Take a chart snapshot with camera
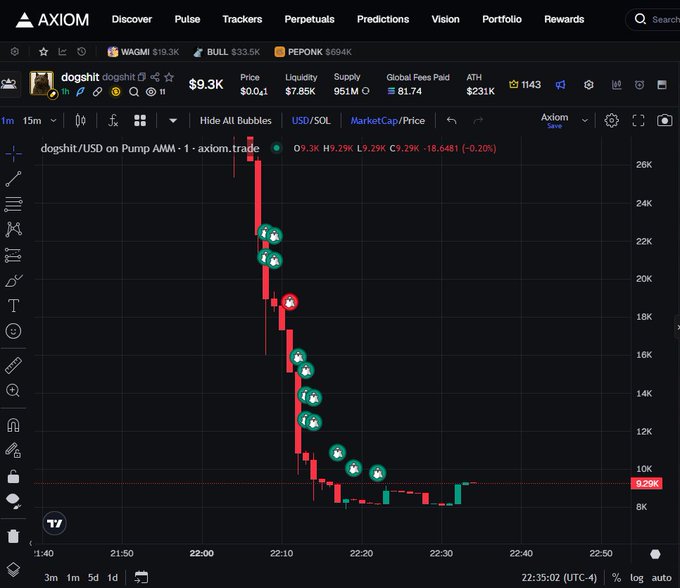This screenshot has height=588, width=680. click(x=665, y=121)
